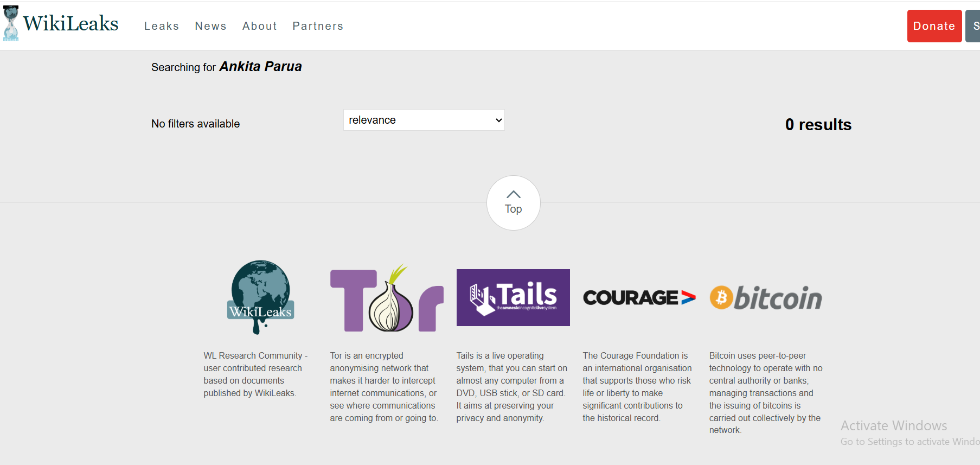Viewport: 980px width, 465px height.
Task: Click the Courage Foundation logo
Action: coord(639,297)
